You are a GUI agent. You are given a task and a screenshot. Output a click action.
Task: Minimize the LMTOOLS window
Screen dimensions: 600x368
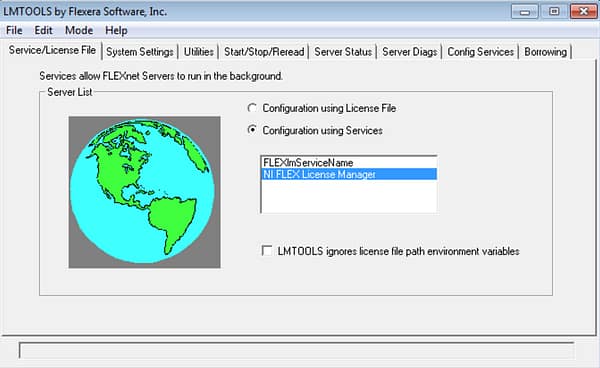pos(525,11)
